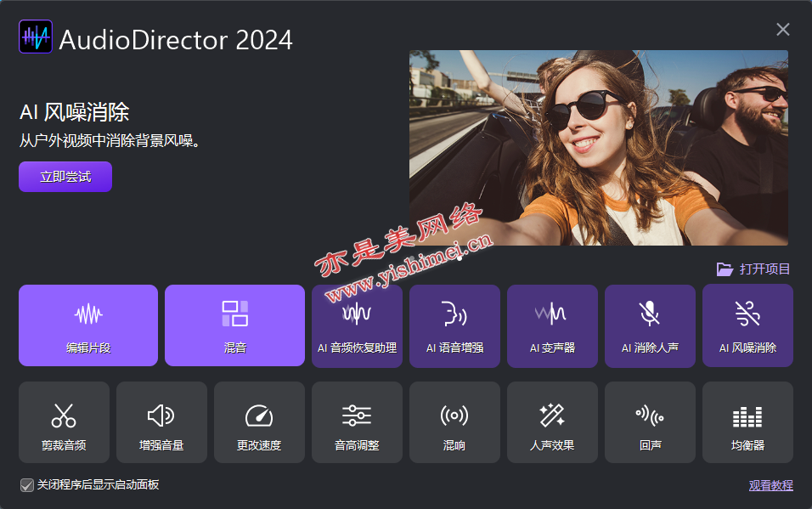
Task: Open the 编辑片段 (edit clip) tile
Action: pos(88,325)
